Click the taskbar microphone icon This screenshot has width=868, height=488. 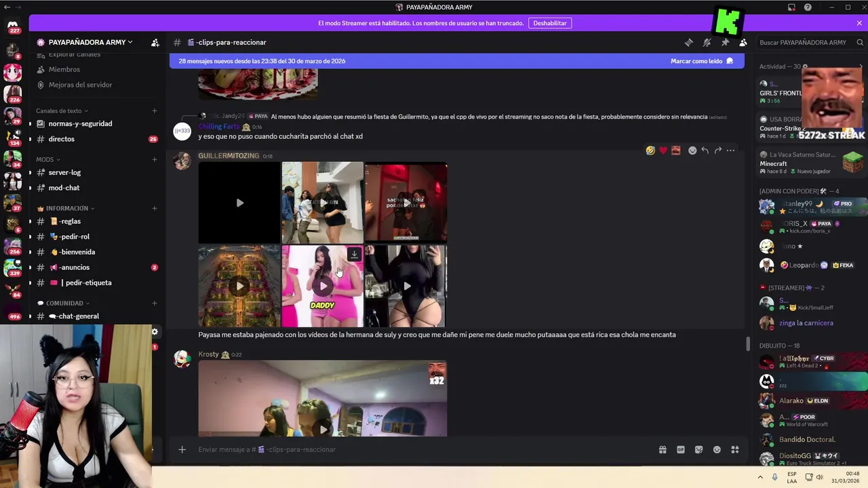point(774,477)
